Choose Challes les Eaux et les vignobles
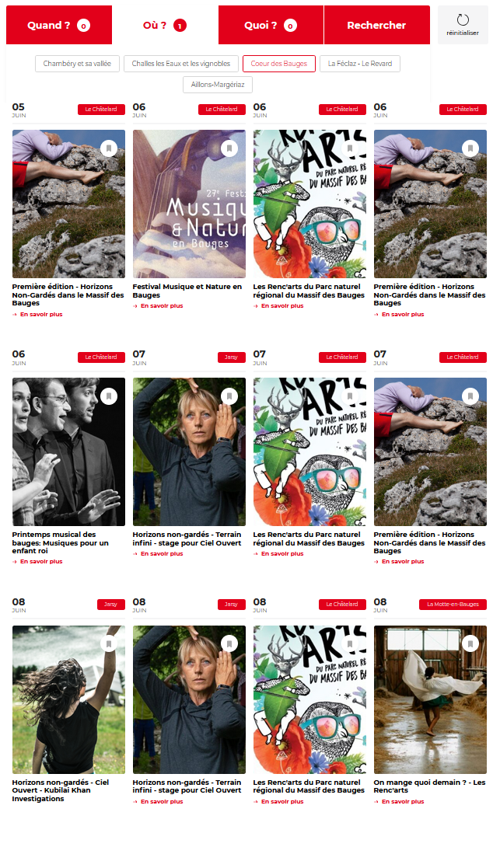Image resolution: width=500 pixels, height=868 pixels. (x=181, y=64)
